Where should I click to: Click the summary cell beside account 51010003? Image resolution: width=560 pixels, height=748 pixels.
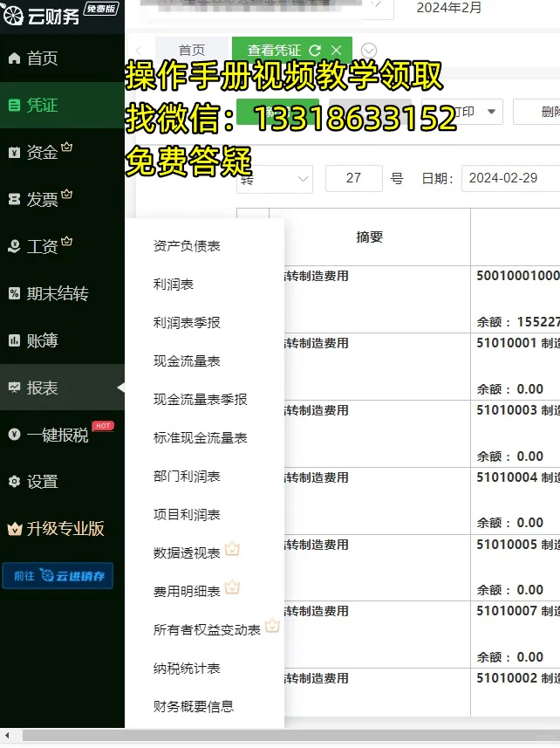pyautogui.click(x=378, y=434)
